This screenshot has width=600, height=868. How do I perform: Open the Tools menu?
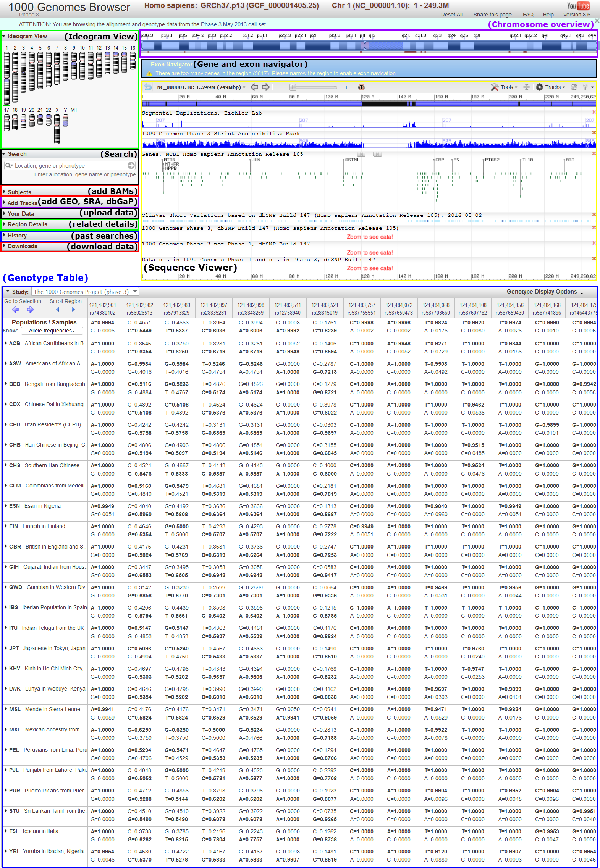click(504, 87)
